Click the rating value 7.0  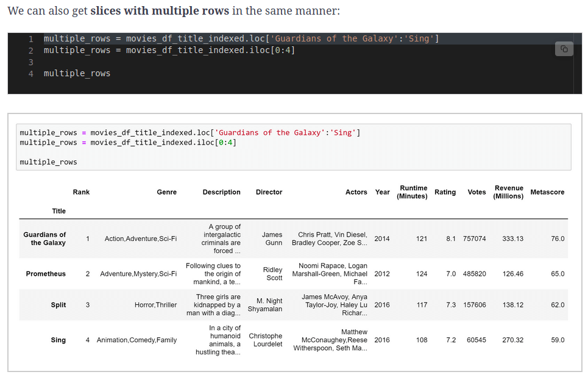[451, 274]
